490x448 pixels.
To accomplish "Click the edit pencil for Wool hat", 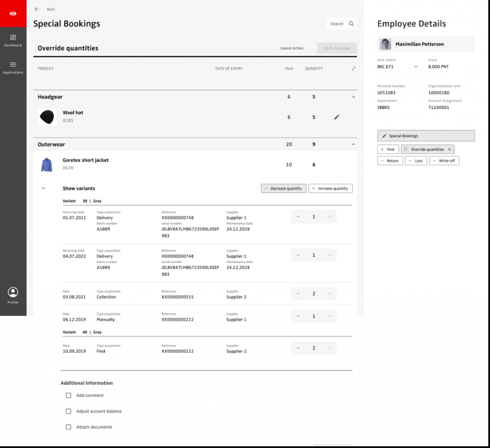I will pos(336,117).
